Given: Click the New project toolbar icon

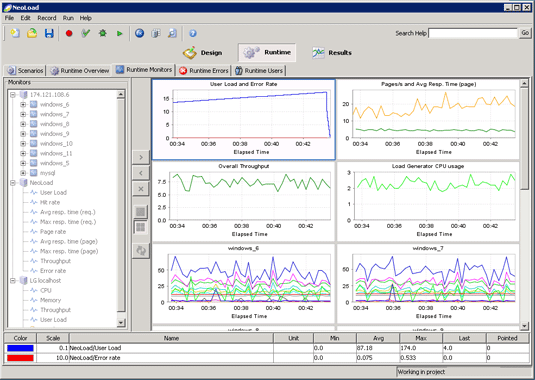Looking at the screenshot, I should click(15, 33).
